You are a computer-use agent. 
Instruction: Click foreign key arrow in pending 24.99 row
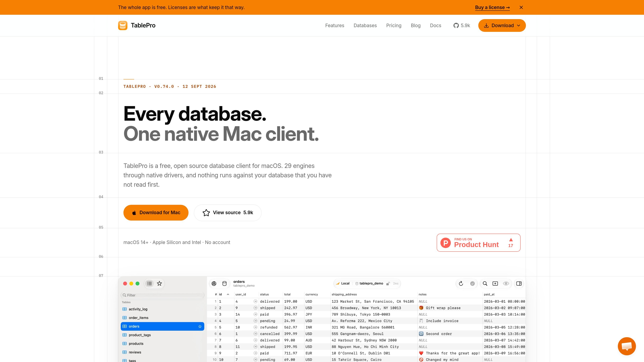(x=255, y=321)
